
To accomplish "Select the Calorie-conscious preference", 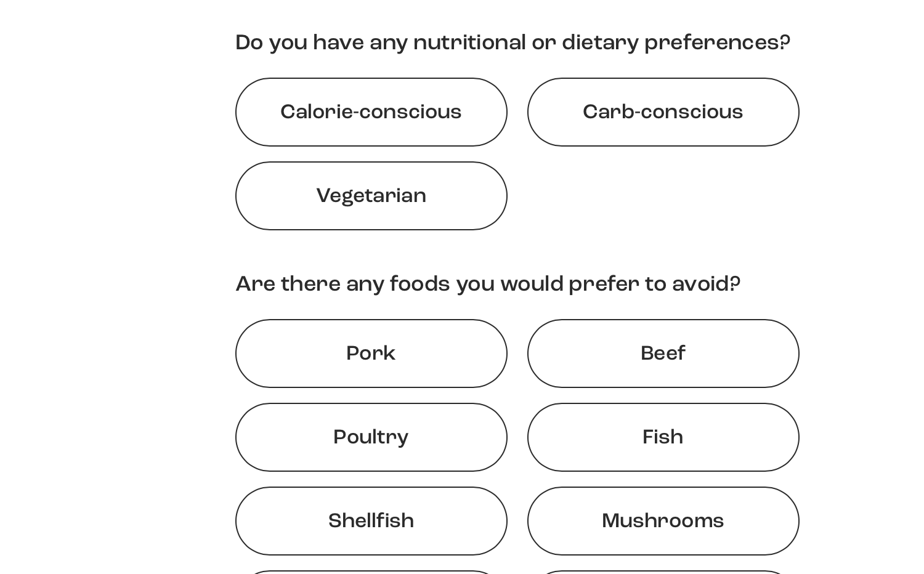I will click(371, 112).
